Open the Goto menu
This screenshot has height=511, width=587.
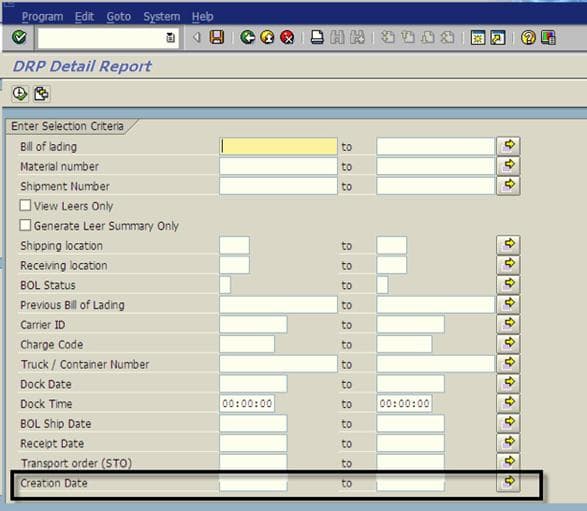119,16
